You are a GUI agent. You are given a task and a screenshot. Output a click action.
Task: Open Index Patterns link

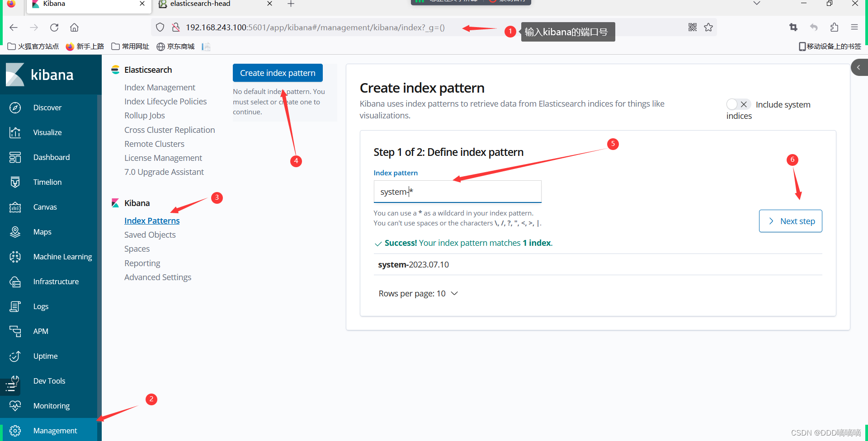click(x=152, y=221)
